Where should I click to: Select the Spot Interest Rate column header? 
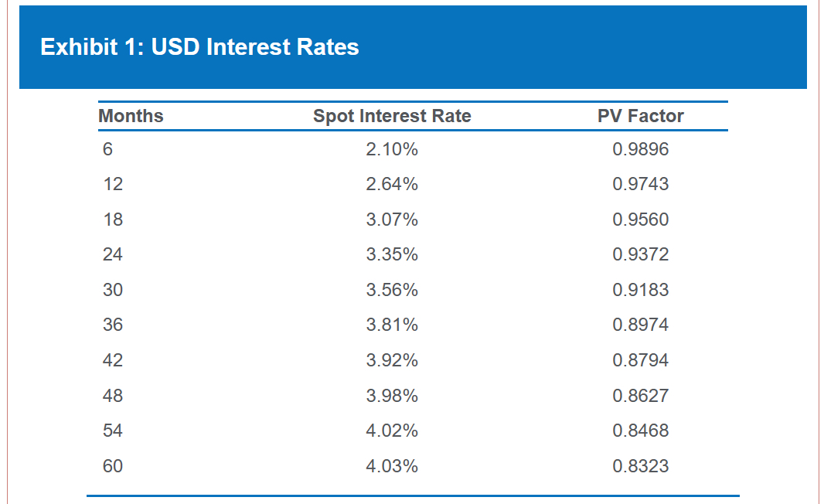[392, 116]
